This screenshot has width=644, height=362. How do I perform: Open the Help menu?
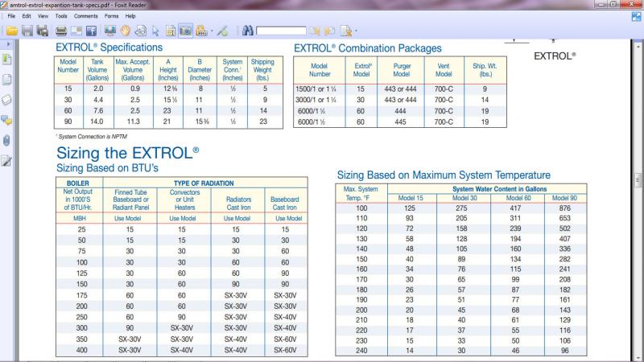pos(130,16)
